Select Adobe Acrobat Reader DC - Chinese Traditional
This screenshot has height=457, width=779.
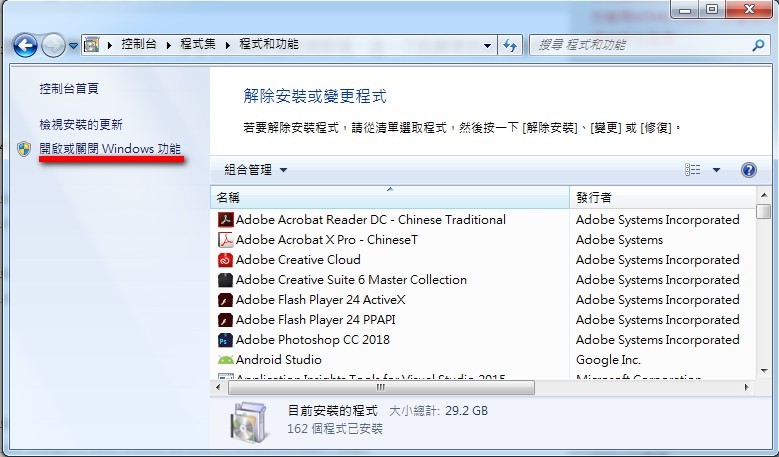coord(371,220)
